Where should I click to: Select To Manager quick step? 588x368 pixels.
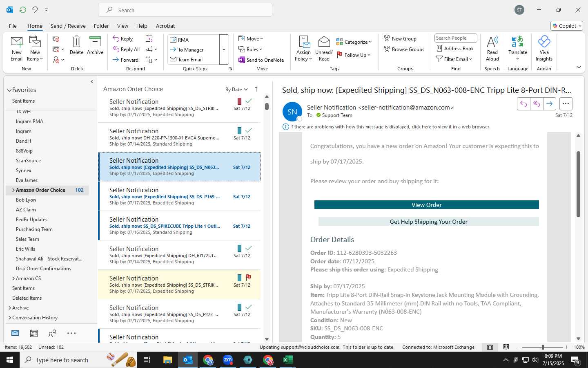(190, 49)
